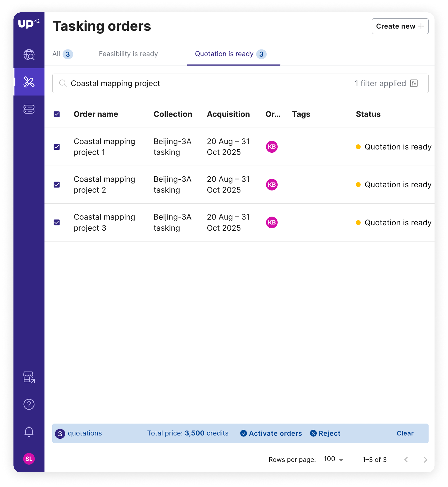Go to the next page arrow
The image size is (448, 487).
(x=425, y=459)
